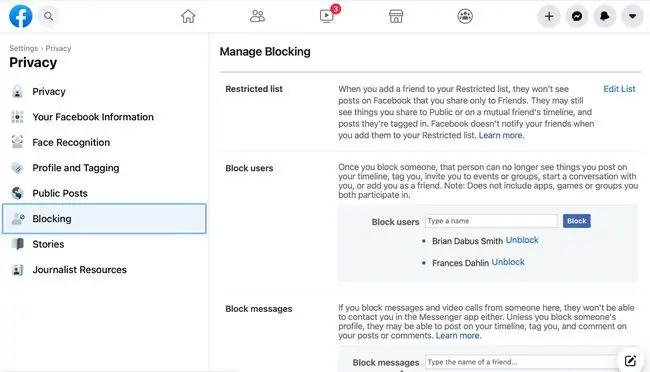Focus the Block users name field

[x=491, y=221]
